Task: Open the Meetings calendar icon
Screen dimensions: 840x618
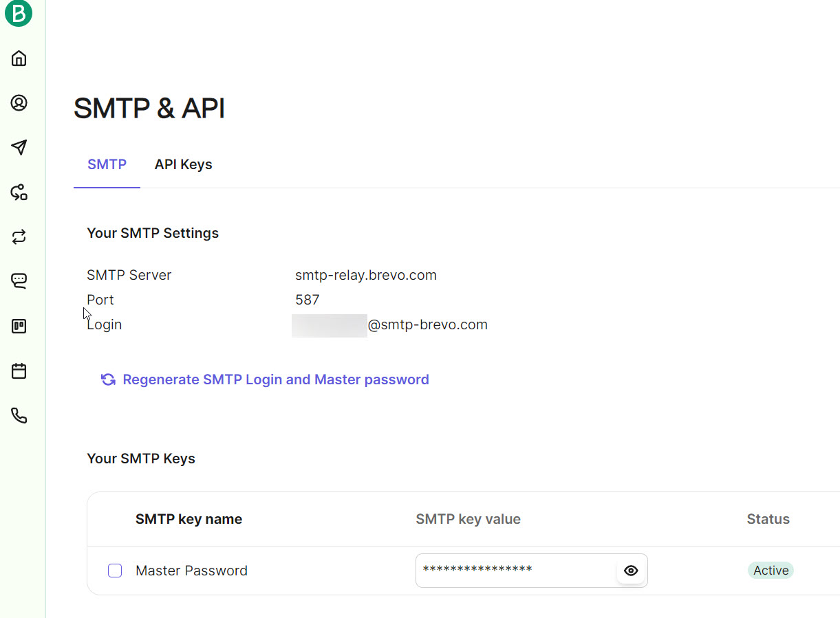Action: pos(19,371)
